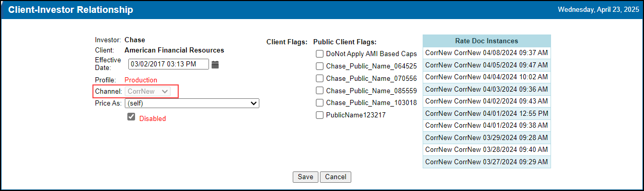Viewport: 644px width, 191px height.
Task: Click the Cancel button
Action: [335, 177]
